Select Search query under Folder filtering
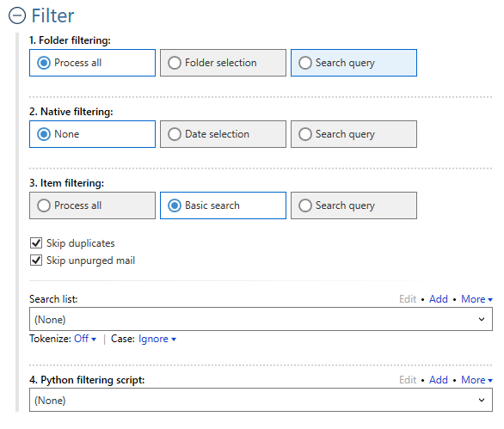504x429 pixels. 353,63
